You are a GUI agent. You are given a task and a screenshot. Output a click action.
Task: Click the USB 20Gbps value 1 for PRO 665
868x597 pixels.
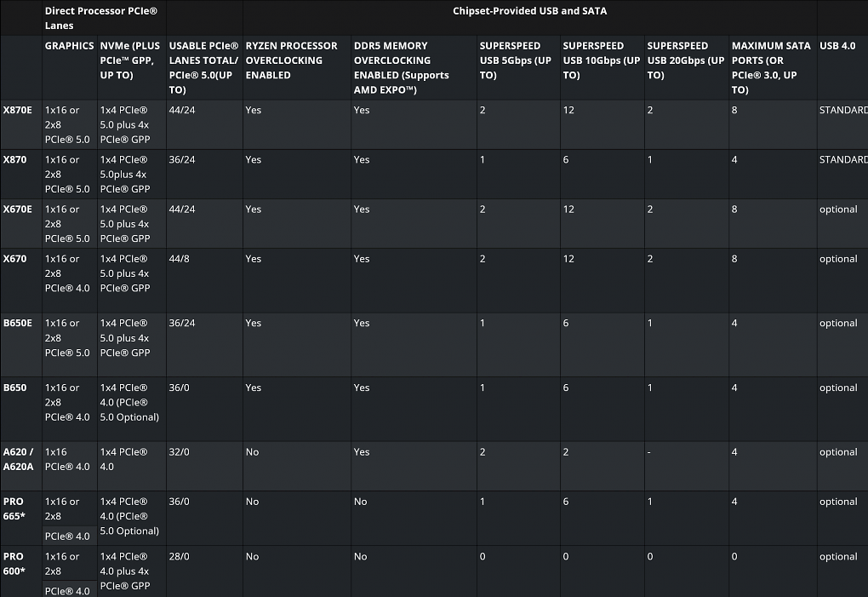tap(650, 502)
